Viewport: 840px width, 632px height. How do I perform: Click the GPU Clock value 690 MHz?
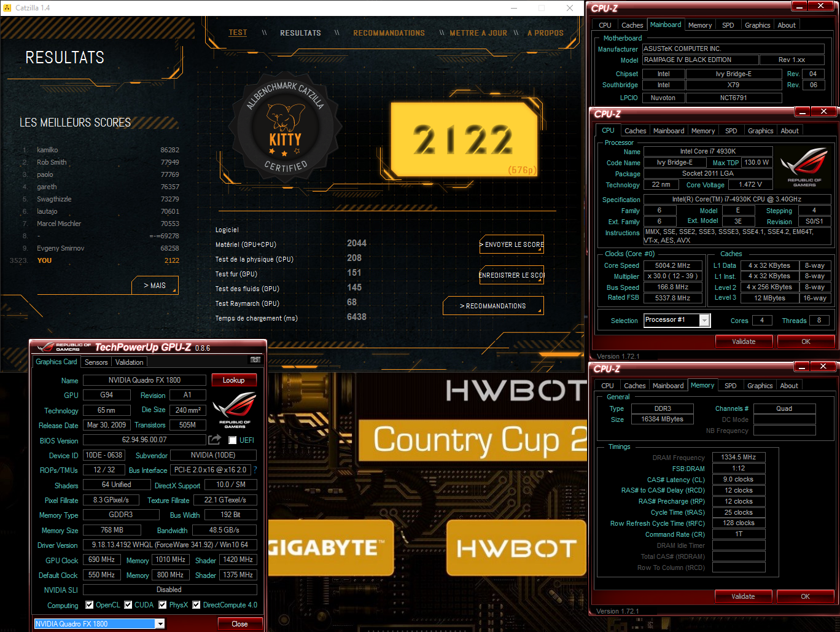102,560
